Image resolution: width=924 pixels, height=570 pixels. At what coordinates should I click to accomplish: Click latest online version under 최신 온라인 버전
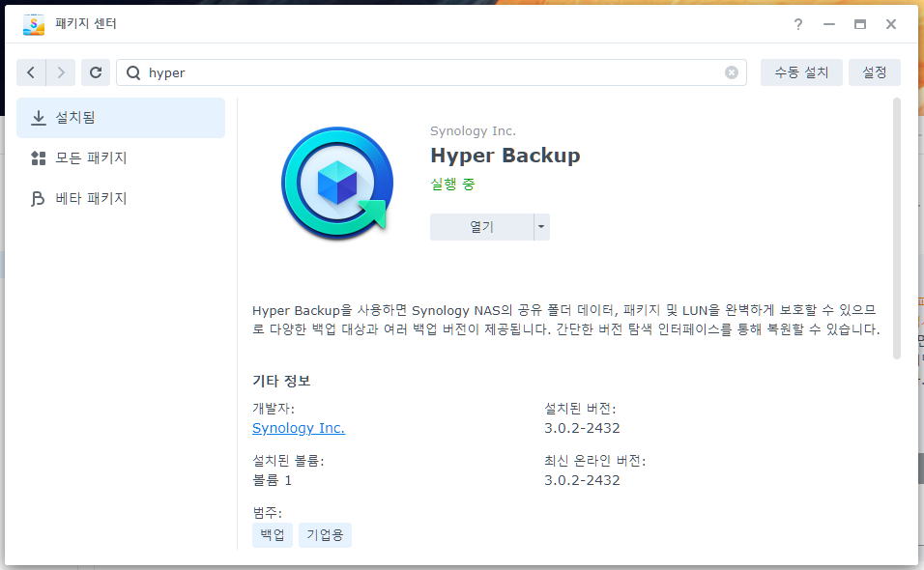click(582, 480)
